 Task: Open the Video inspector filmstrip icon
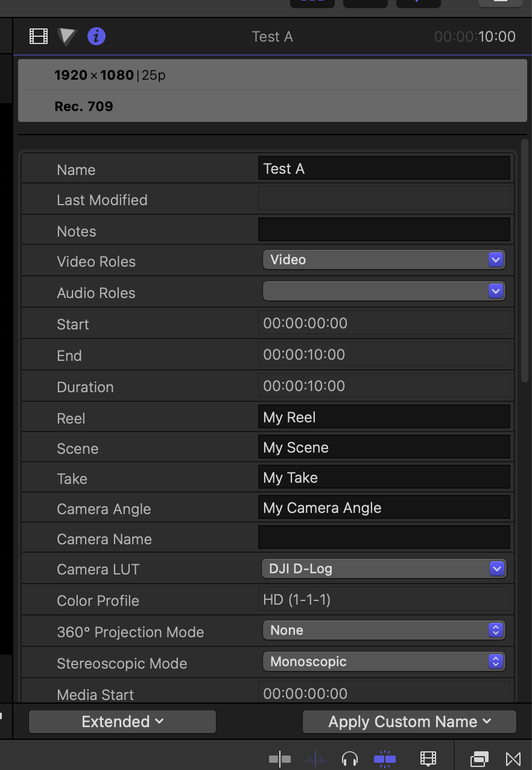click(x=38, y=37)
